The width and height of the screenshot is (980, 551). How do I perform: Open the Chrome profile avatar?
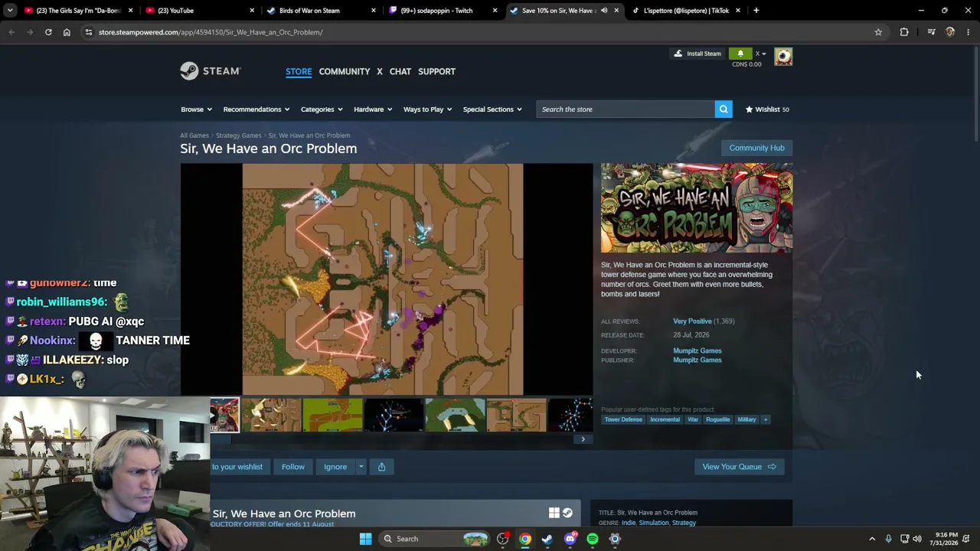point(950,32)
